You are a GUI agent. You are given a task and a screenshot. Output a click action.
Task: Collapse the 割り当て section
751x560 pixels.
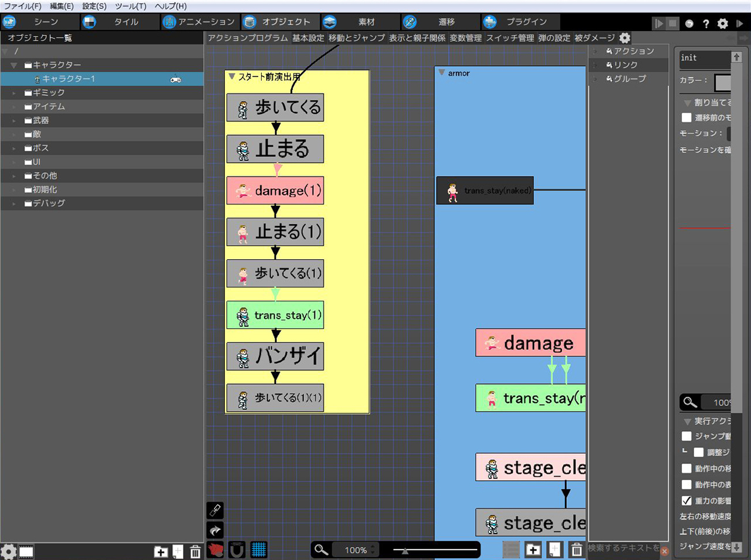687,103
